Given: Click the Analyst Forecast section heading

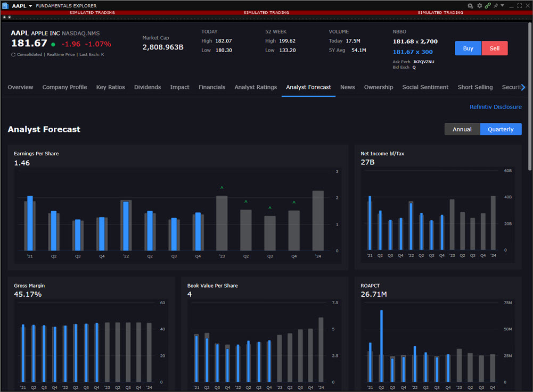Looking at the screenshot, I should click(x=44, y=129).
